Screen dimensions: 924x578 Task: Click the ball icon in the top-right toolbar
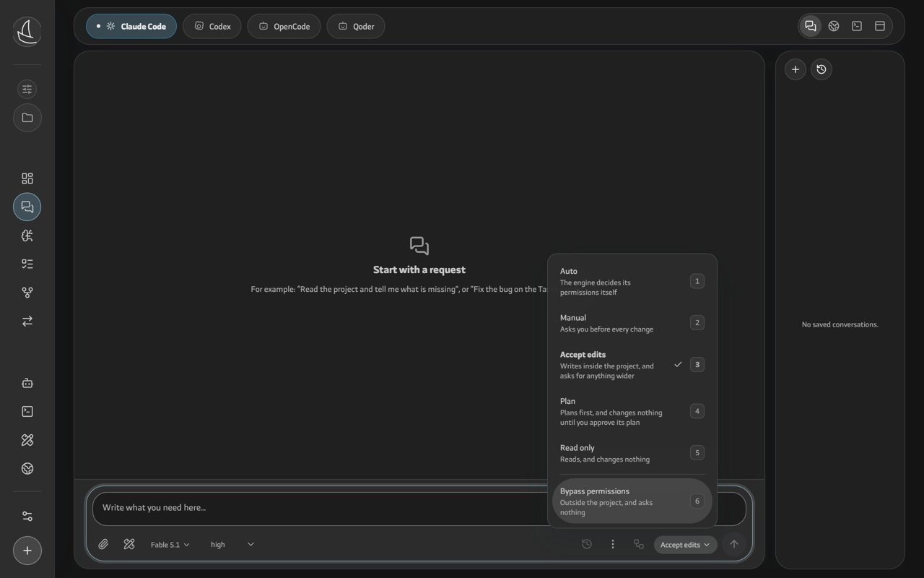(x=834, y=26)
